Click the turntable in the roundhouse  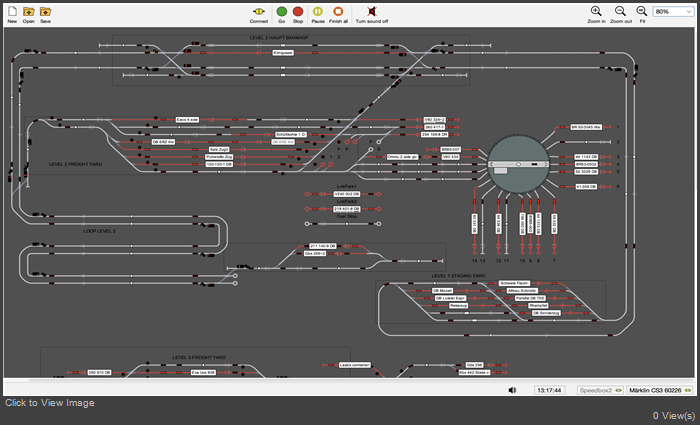click(x=517, y=162)
